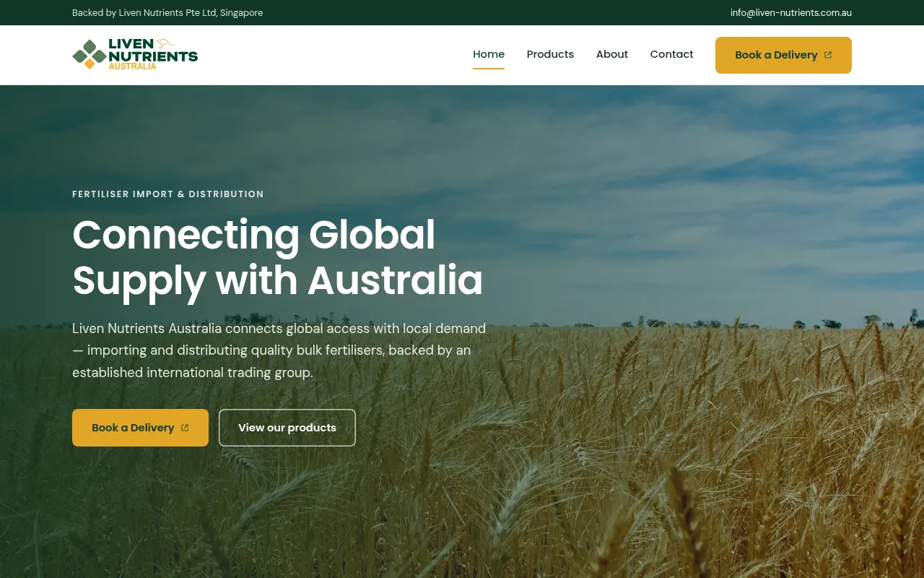Screen dimensions: 924x578
Task: Click the info@liven-nutrients.com.au email link
Action: tap(791, 13)
